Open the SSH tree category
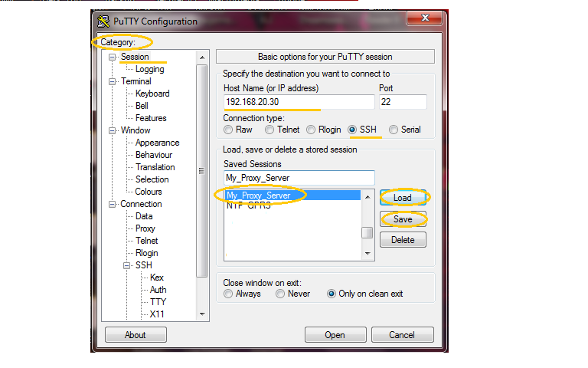This screenshot has width=588, height=368. [x=144, y=265]
